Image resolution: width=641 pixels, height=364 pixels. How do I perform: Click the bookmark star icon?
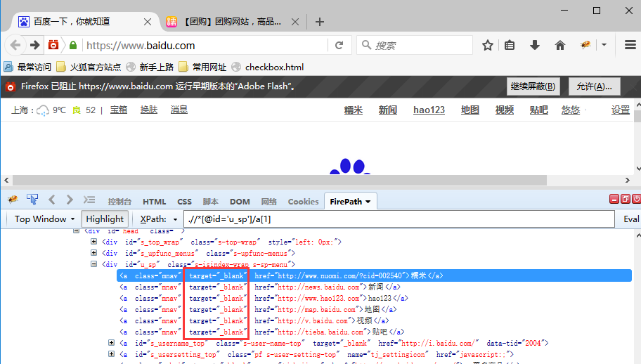click(x=487, y=46)
